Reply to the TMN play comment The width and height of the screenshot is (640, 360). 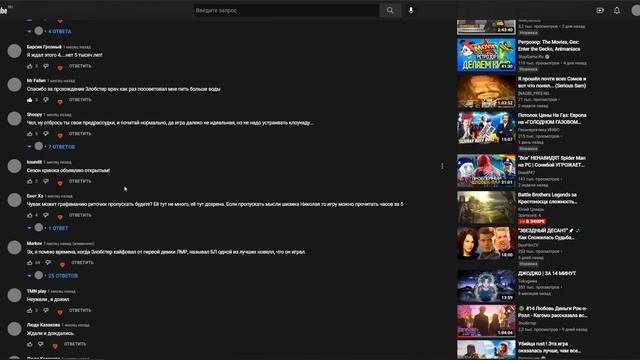tap(80, 310)
